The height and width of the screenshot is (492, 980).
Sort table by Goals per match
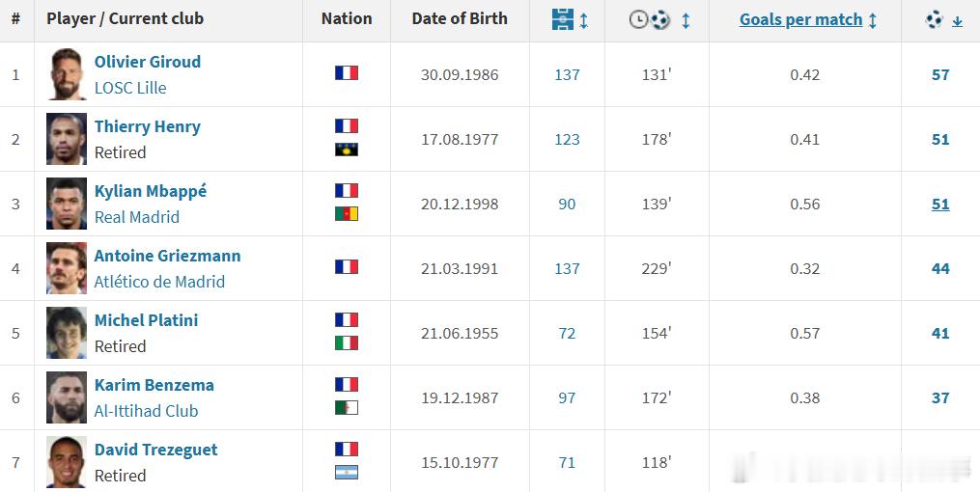click(x=800, y=20)
